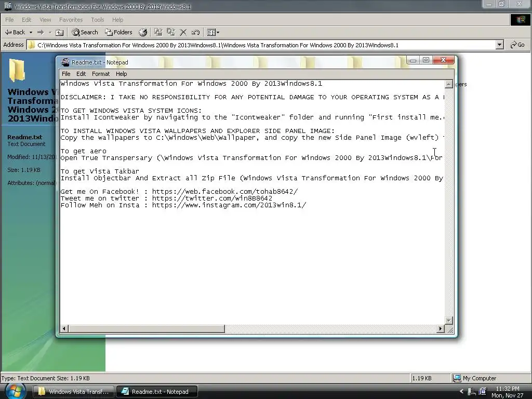This screenshot has height=399, width=532.
Task: Open Explorer's File menu
Action: [x=9, y=20]
